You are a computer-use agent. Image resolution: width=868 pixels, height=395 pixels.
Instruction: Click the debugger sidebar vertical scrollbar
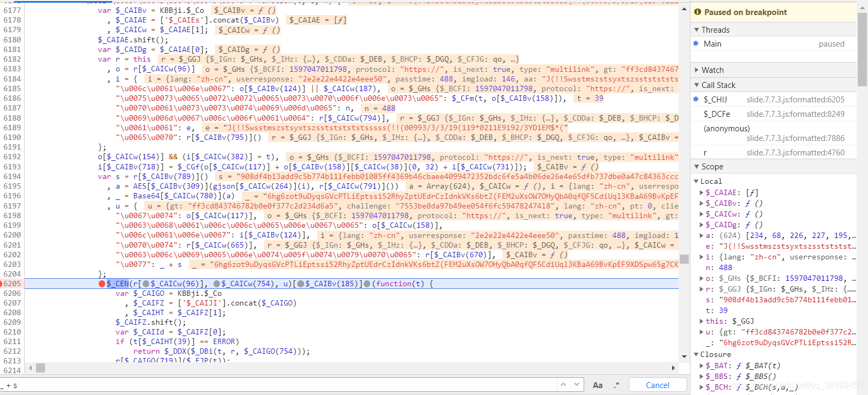coord(862,48)
